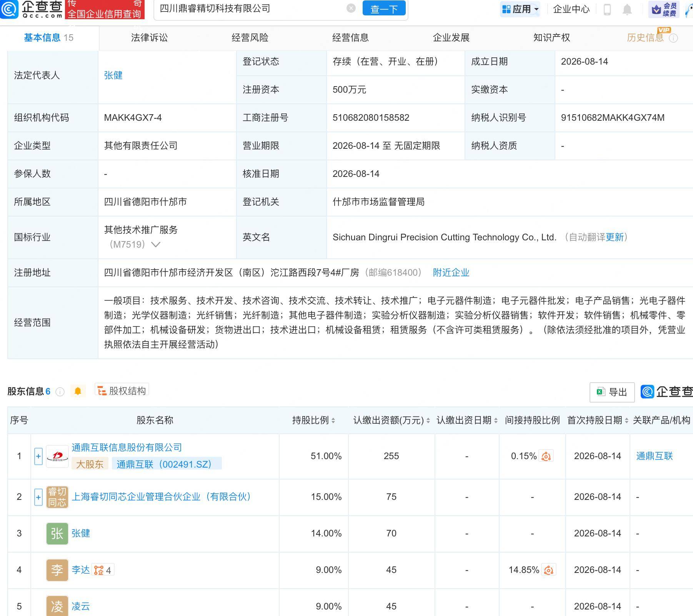
Task: Open the notification bell in the header
Action: 627,9
